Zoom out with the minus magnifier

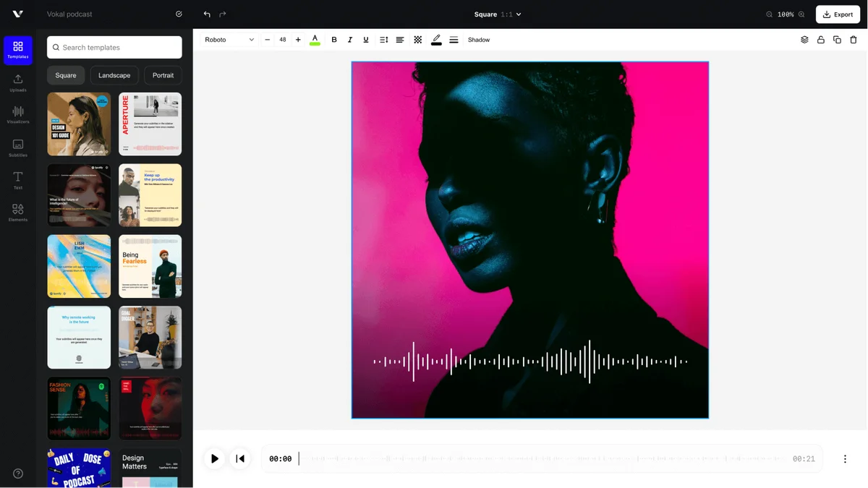770,14
